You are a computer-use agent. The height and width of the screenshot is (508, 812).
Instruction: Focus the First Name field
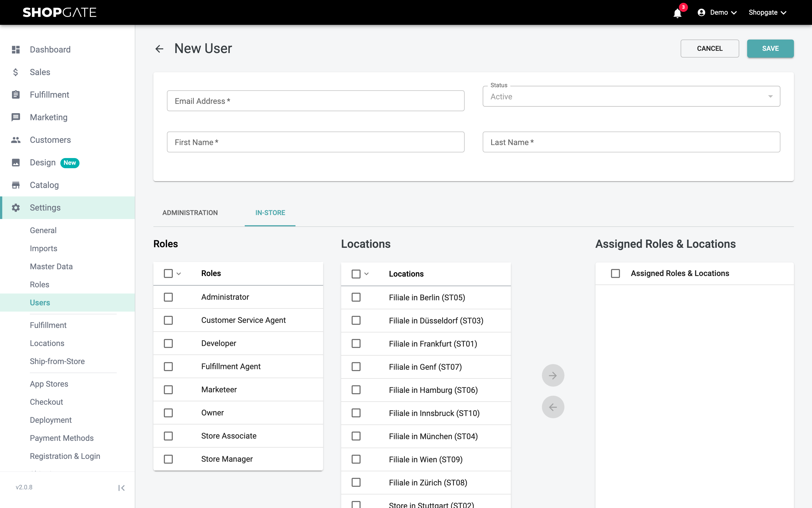316,142
